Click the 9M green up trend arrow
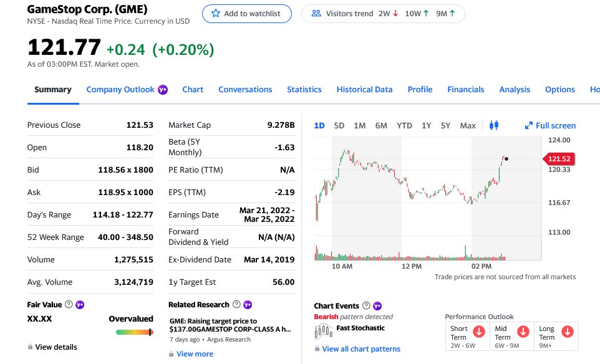Image resolution: width=600 pixels, height=364 pixels. 452,13
